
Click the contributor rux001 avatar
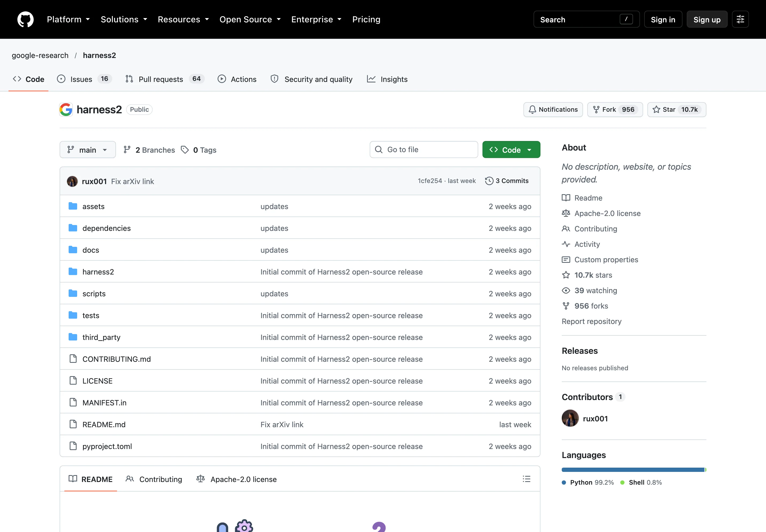[x=570, y=418]
